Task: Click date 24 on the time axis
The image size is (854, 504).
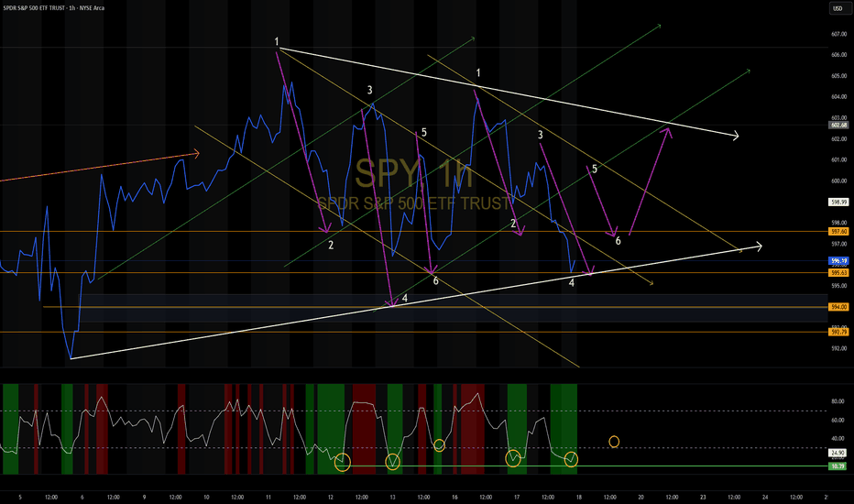Action: (765, 497)
